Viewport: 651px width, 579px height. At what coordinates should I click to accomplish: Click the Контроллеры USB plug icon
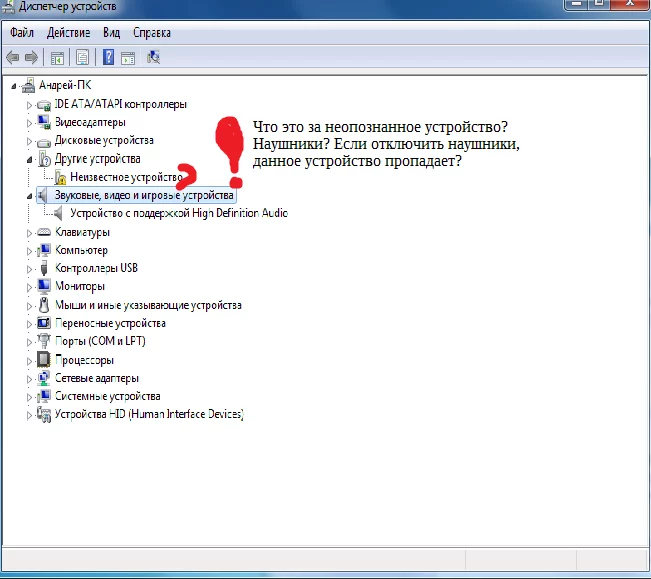click(x=44, y=268)
